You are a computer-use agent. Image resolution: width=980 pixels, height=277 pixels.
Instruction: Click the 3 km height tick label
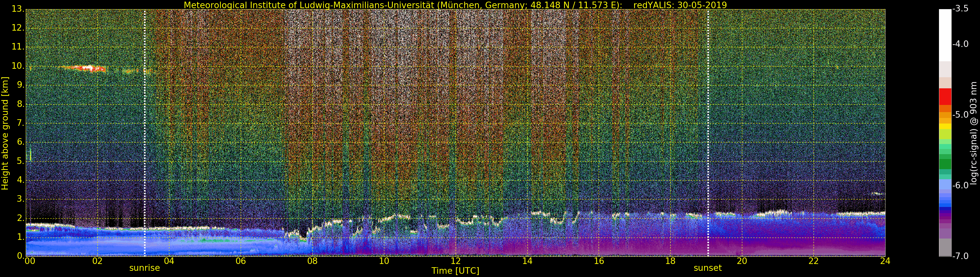(20, 198)
